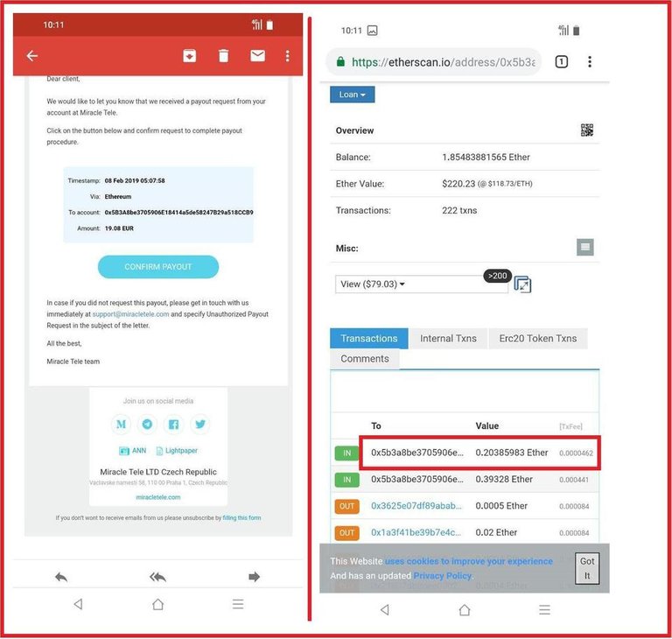Tap Android recents button under browser
Screen dimensions: 672x639
point(544,609)
